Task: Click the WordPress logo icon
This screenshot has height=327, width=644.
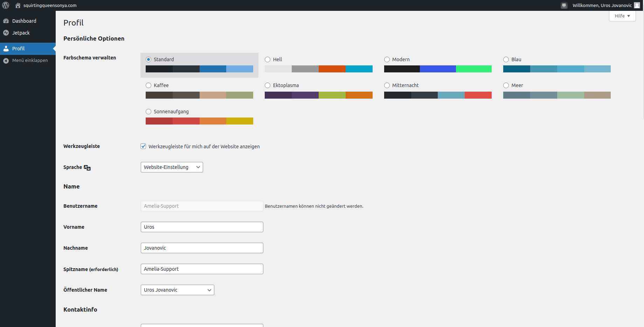Action: click(x=6, y=5)
